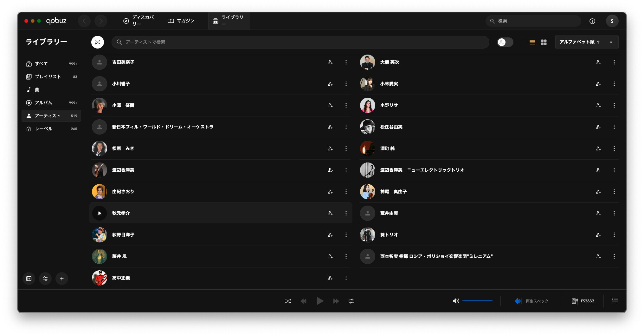The width and height of the screenshot is (644, 336).
Task: Mute the volume speaker icon
Action: 456,301
